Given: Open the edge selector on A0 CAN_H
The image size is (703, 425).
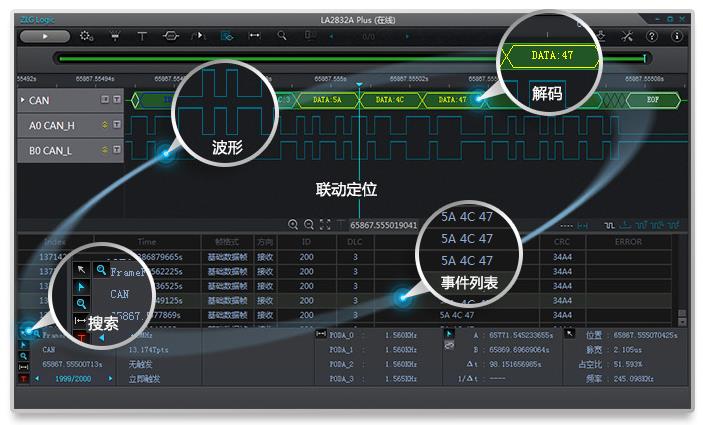Looking at the screenshot, I should tap(104, 125).
